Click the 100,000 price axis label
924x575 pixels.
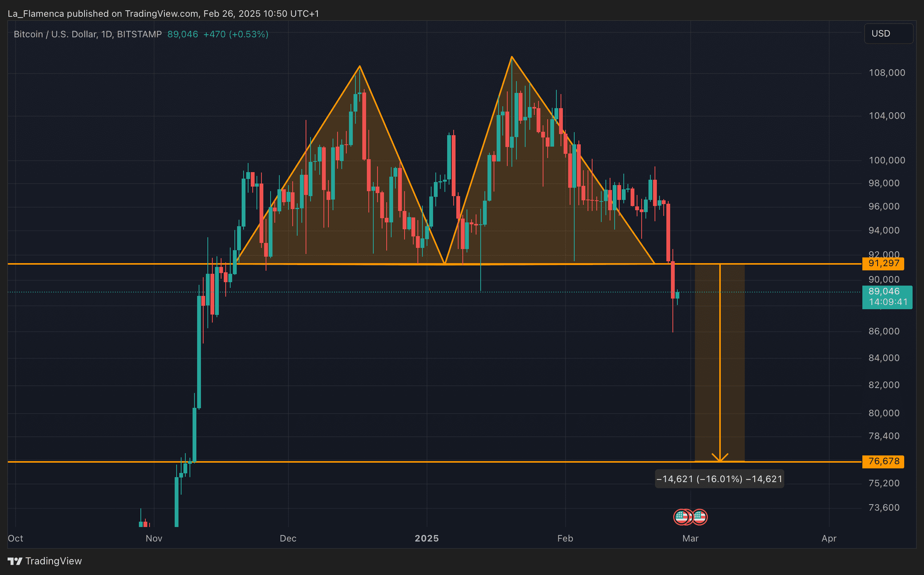click(887, 160)
